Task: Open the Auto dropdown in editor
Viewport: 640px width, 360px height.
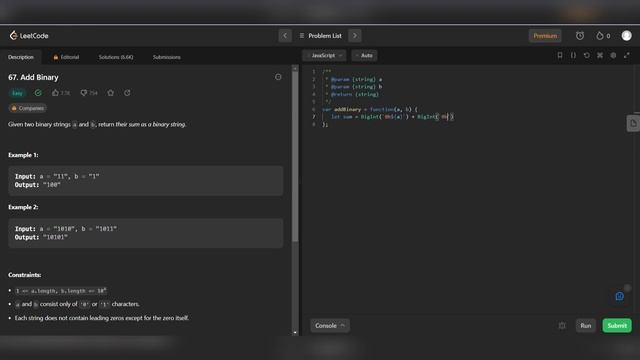Action: tap(364, 56)
